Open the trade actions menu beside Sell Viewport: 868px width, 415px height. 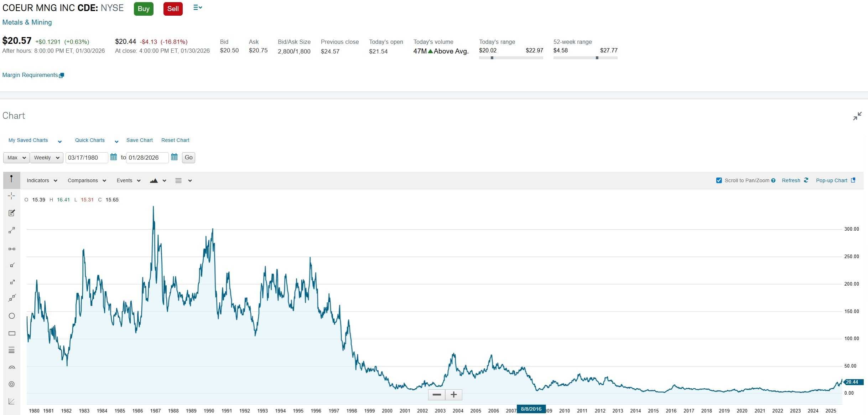(x=198, y=7)
